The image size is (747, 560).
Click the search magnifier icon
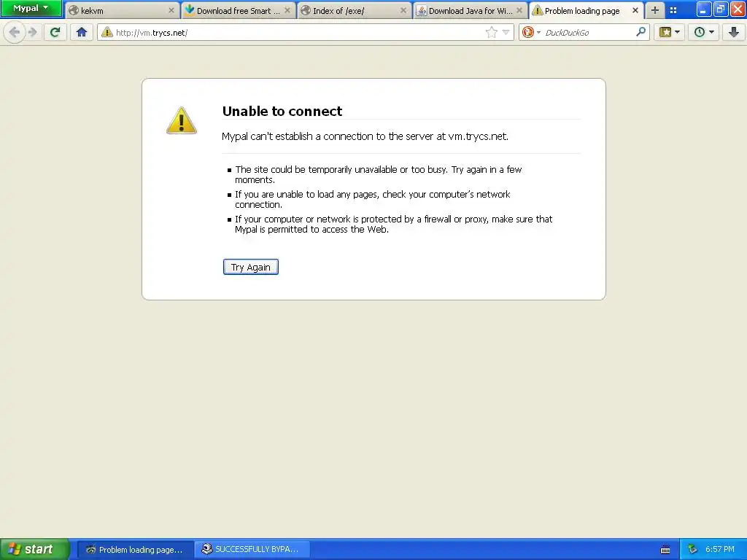point(640,32)
